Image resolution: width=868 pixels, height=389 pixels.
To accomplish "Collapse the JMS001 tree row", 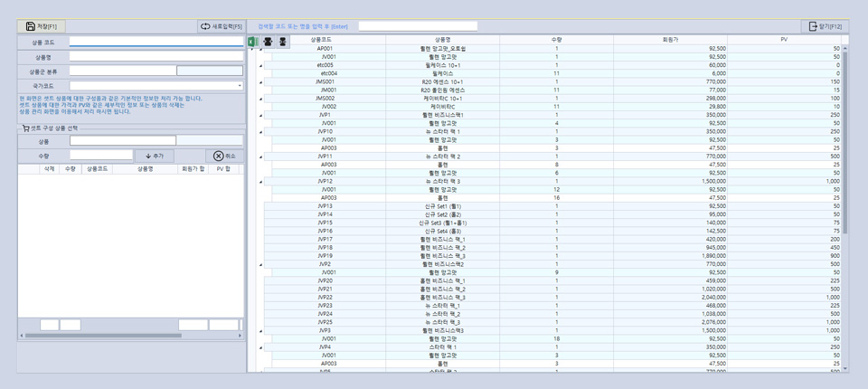I will click(x=260, y=82).
